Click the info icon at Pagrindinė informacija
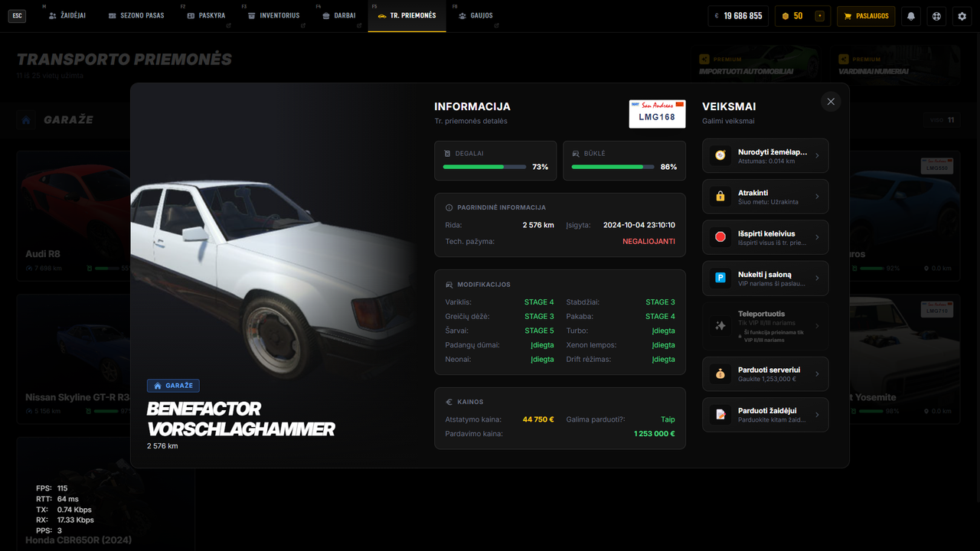Viewport: 980px width, 551px height. coord(449,207)
